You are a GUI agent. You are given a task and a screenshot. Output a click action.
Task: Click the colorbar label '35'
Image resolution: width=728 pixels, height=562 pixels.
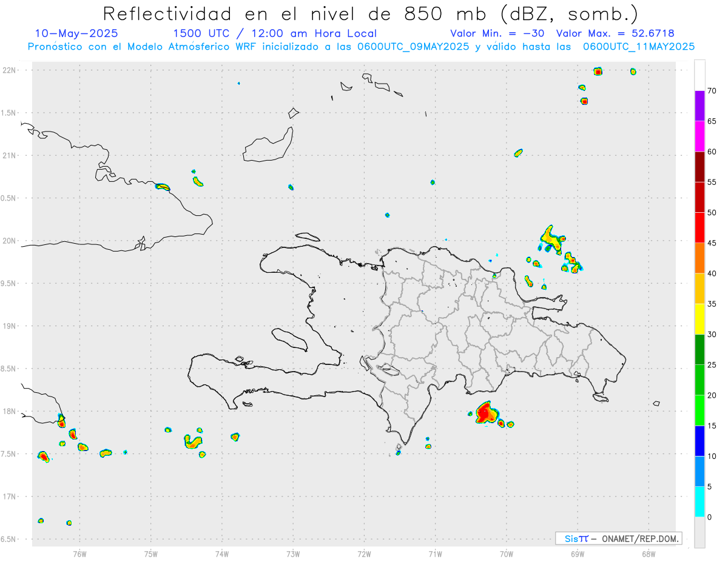tap(712, 304)
